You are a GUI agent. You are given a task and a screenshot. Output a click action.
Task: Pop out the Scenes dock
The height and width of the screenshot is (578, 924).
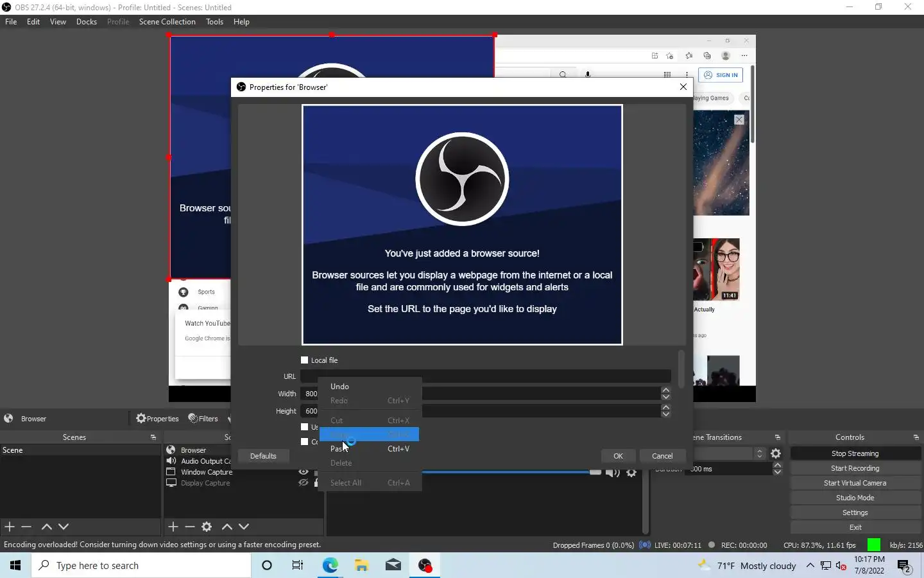(x=153, y=437)
